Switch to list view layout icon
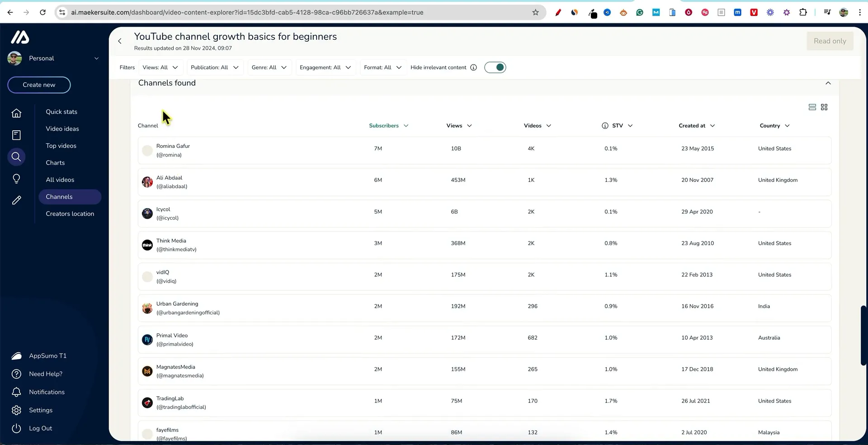This screenshot has height=445, width=868. tap(812, 107)
